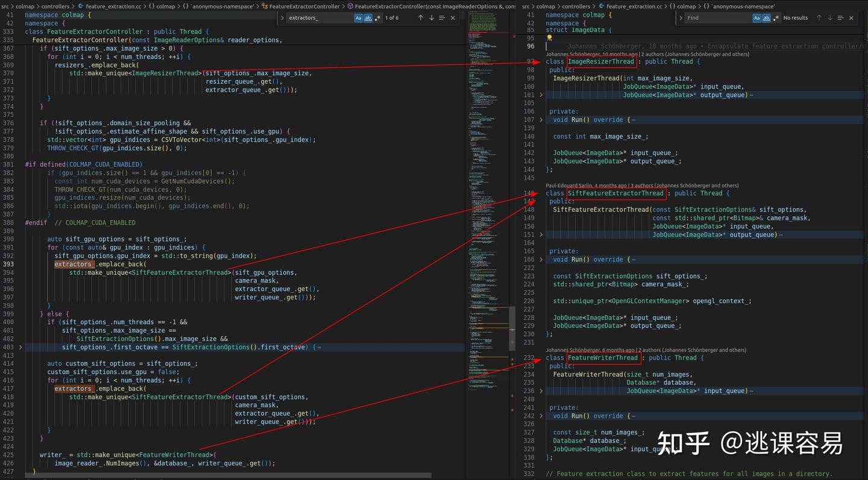Viewport: 868px width, 480px height.
Task: Expand folded Run() override at line 166
Action: click(541, 260)
